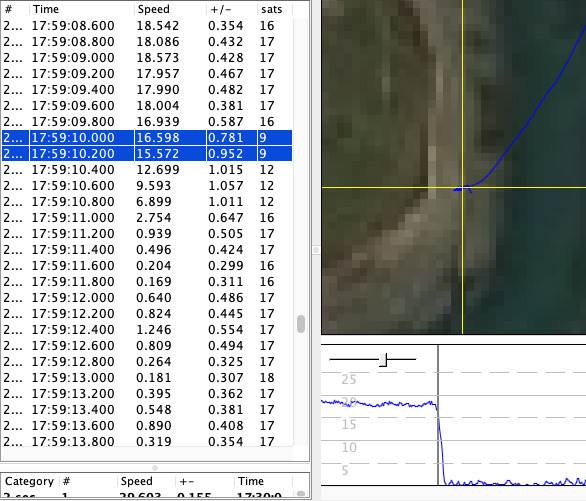The width and height of the screenshot is (586, 501).
Task: Click the speed value 1.246
Action: click(x=154, y=330)
